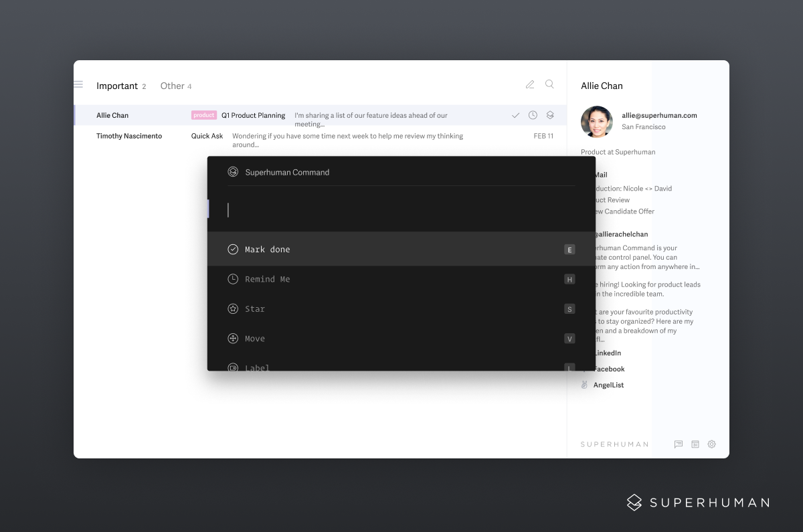Click the feedback chat bubble icon at bottom right
Image resolution: width=803 pixels, height=532 pixels.
(x=678, y=444)
